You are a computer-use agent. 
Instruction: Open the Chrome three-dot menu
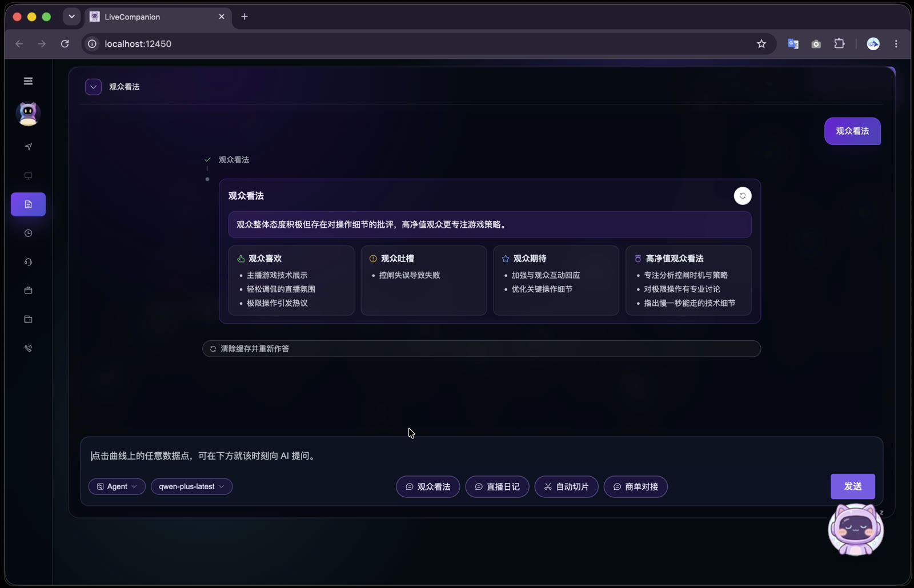pyautogui.click(x=896, y=44)
